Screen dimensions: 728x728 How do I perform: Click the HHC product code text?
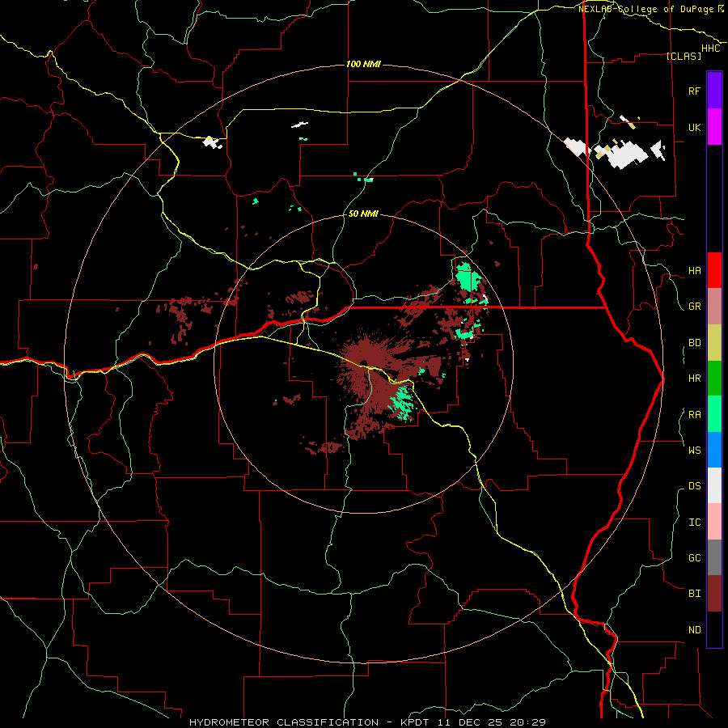[x=711, y=49]
